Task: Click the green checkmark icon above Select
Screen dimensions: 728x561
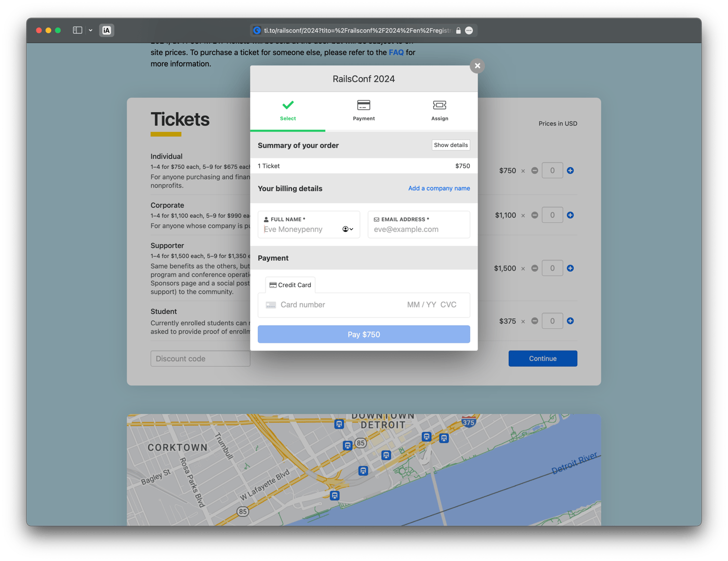Action: click(x=288, y=105)
